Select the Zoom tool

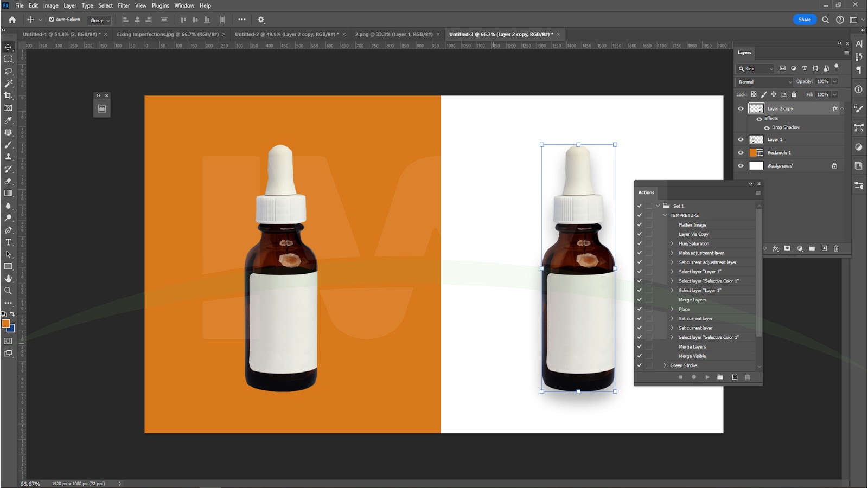click(8, 291)
